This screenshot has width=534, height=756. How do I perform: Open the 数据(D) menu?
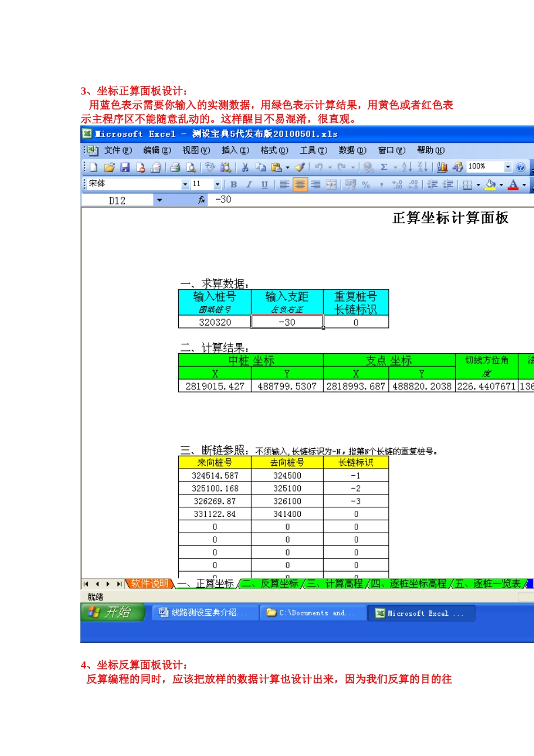[352, 150]
